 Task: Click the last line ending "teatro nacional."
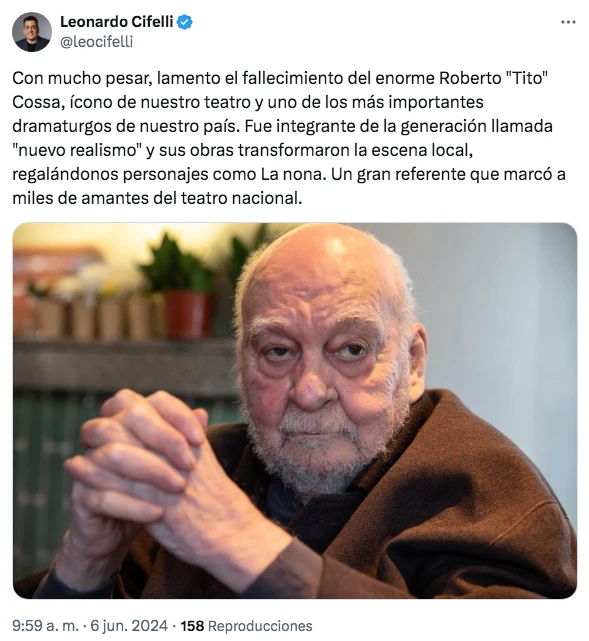[x=157, y=198]
